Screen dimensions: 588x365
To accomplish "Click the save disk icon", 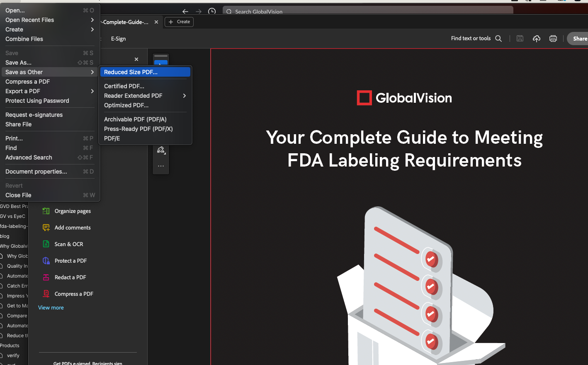I will coord(520,39).
